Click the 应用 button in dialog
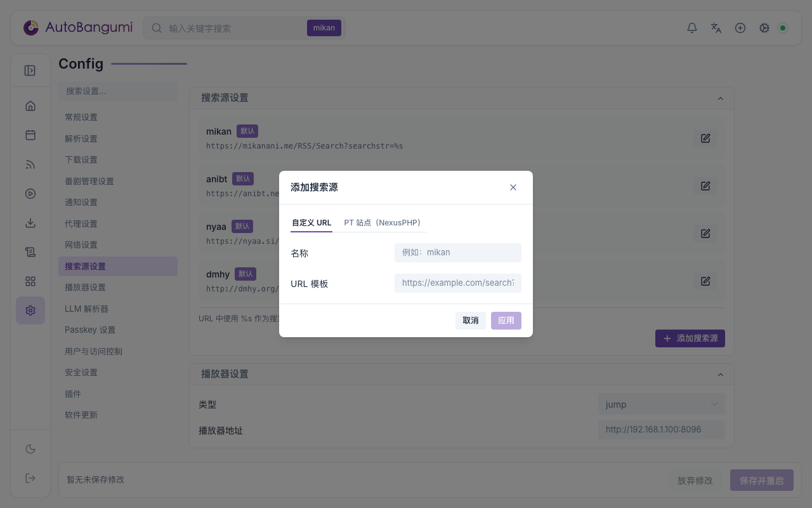Screen dimensions: 812x508 (506, 321)
